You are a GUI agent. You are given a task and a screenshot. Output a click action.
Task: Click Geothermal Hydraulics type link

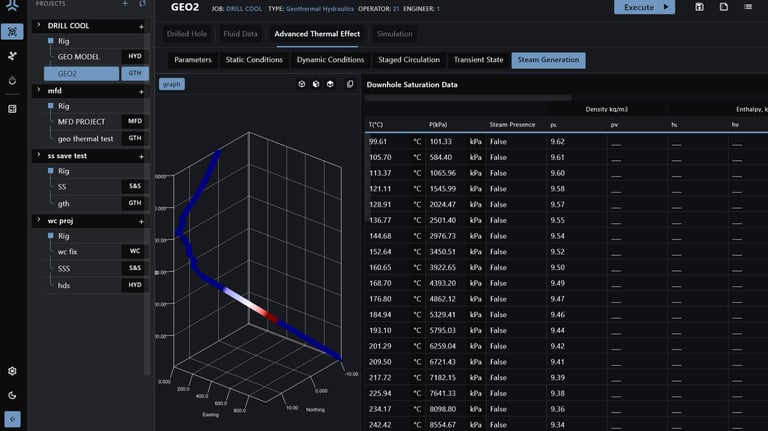[319, 9]
